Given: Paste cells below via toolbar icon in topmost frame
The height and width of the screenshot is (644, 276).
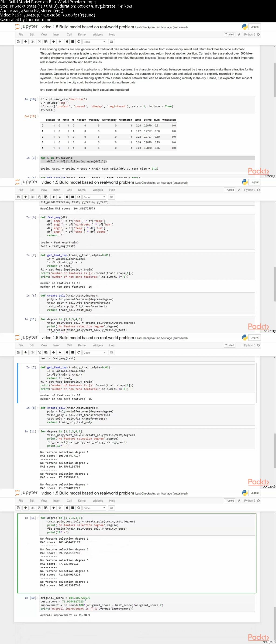Looking at the screenshot, I should pos(46,42).
